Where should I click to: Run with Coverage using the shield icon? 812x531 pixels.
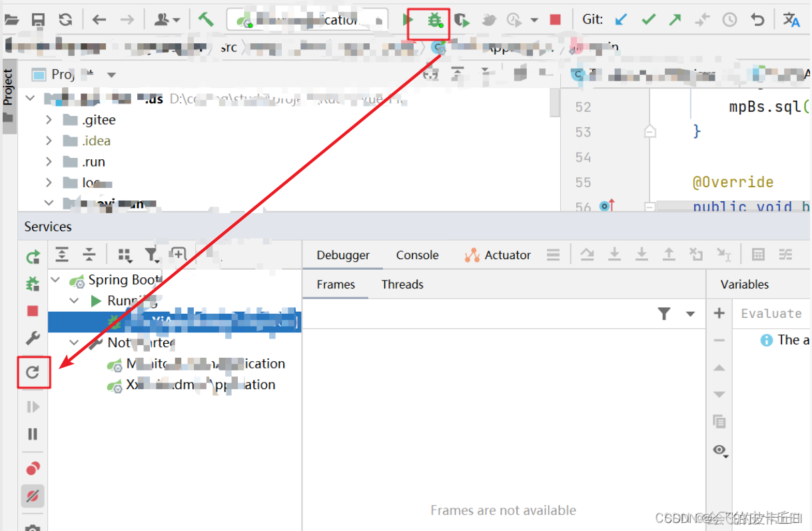pos(462,20)
